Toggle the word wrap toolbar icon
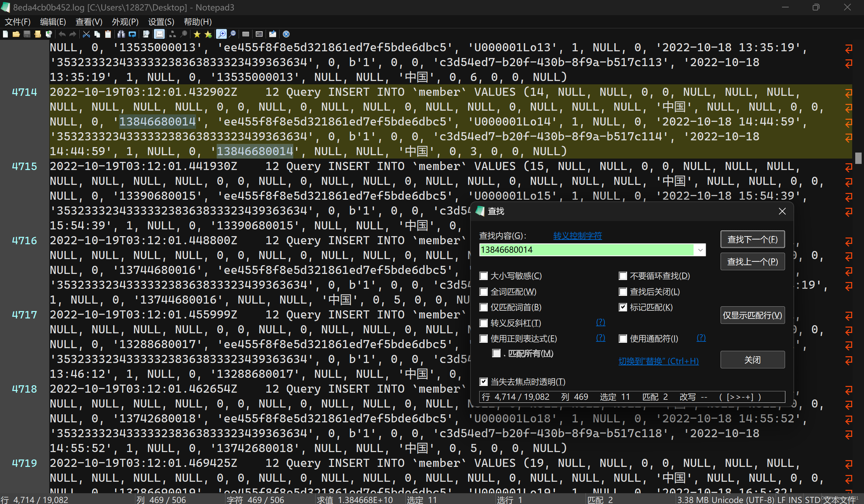Screen dimensions: 864x504 click(159, 34)
